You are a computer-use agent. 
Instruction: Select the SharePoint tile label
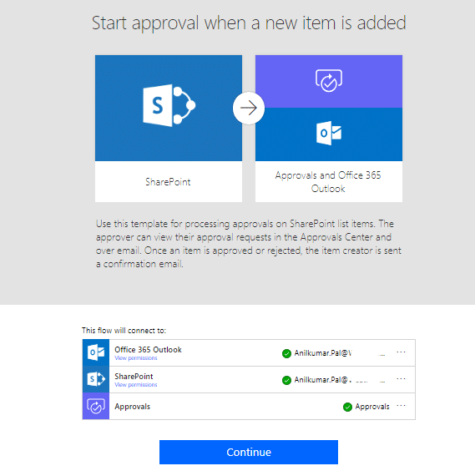pyautogui.click(x=168, y=182)
